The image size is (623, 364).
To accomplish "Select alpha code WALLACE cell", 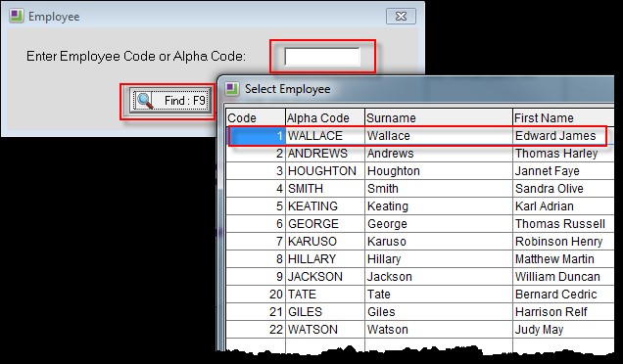I will click(x=325, y=136).
